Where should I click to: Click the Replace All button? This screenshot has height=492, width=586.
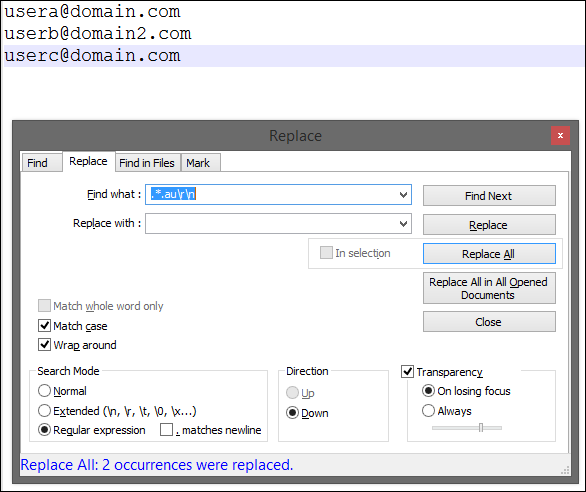click(489, 254)
